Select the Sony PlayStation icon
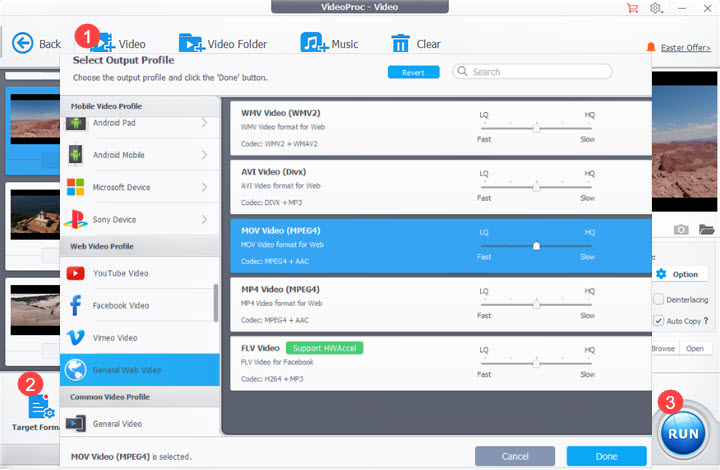 tap(75, 219)
